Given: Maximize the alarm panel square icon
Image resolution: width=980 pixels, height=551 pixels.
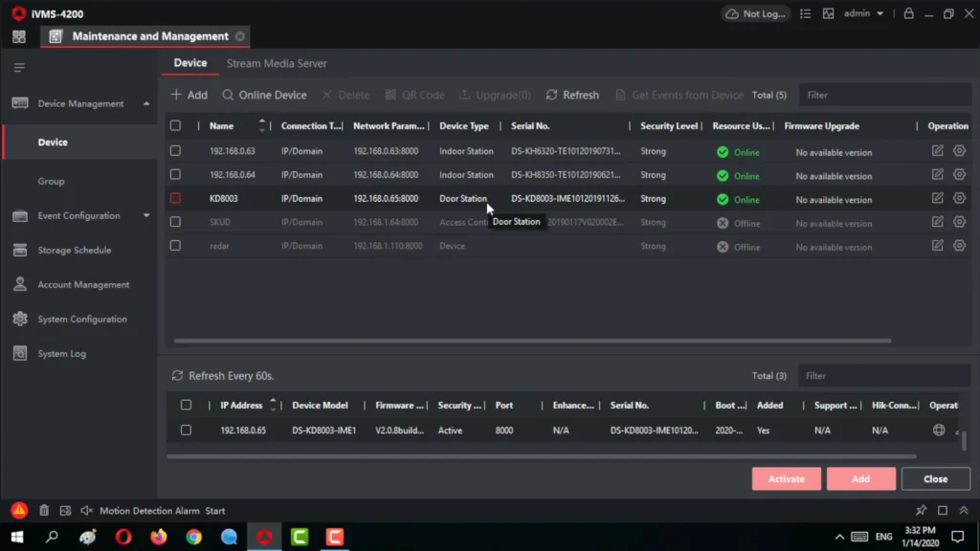Looking at the screenshot, I should click(943, 511).
